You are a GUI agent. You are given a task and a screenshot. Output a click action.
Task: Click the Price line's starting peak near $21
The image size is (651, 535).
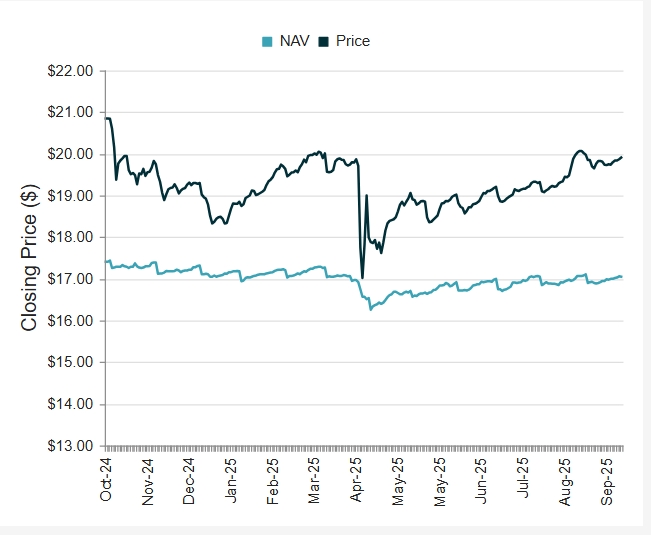108,118
